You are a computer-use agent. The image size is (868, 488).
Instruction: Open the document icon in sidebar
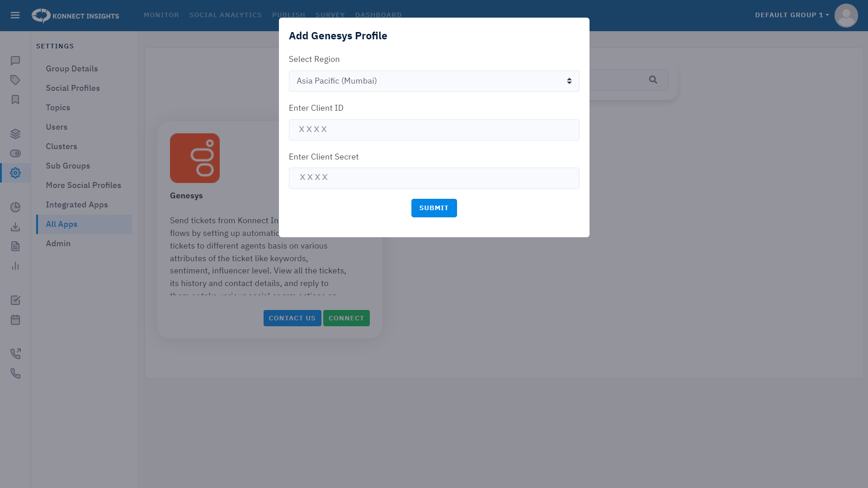pos(15,246)
